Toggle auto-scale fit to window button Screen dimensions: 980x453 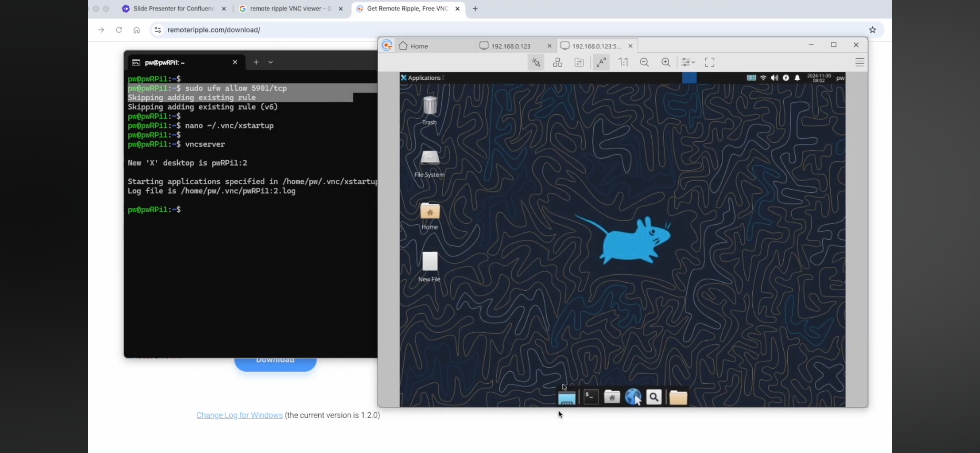601,62
